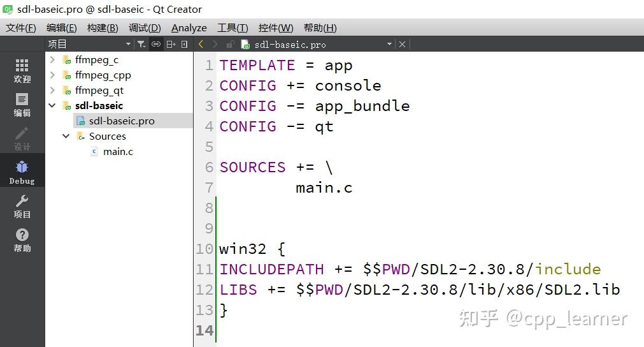The image size is (644, 347).
Task: Select ffmpeg_c in the project tree
Action: click(97, 60)
